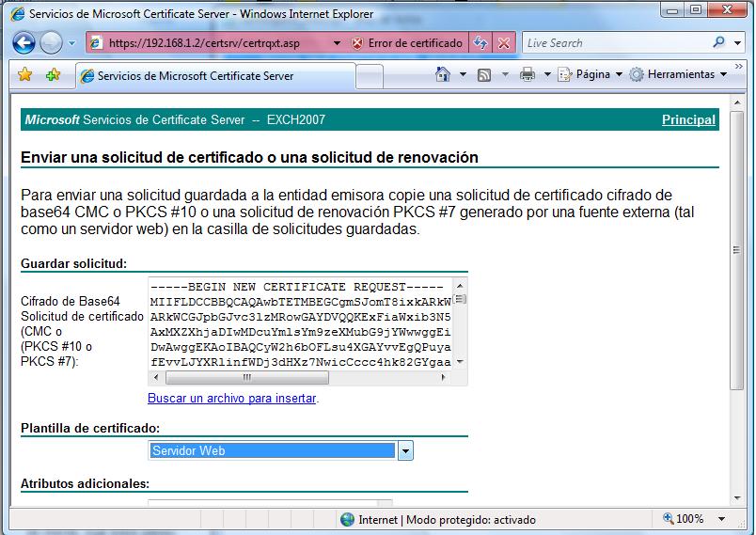Click the request box horizontal scrollbar thumb
The width and height of the screenshot is (756, 535).
(247, 377)
